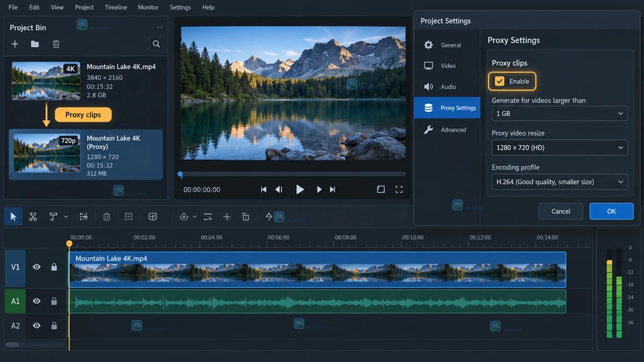Open the Proxy video resize dropdown
The image size is (644, 362).
click(559, 147)
